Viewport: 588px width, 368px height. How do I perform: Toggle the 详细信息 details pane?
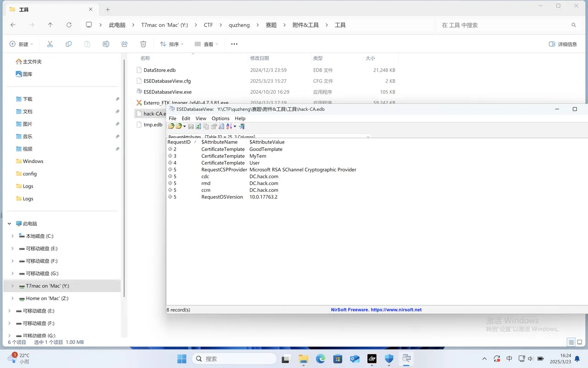coord(563,44)
